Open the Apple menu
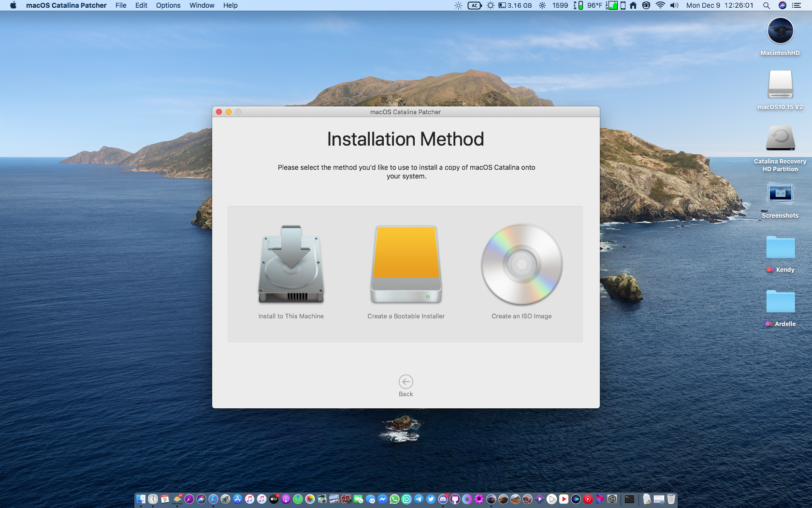Screen dimensions: 812x508 pos(13,5)
